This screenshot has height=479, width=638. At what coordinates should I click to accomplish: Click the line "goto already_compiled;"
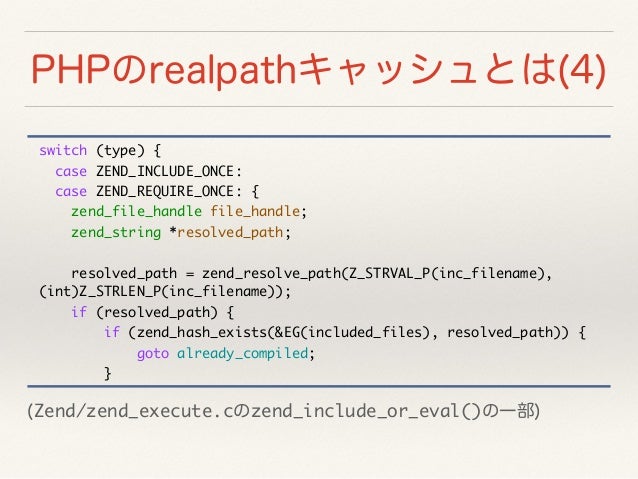pos(226,353)
